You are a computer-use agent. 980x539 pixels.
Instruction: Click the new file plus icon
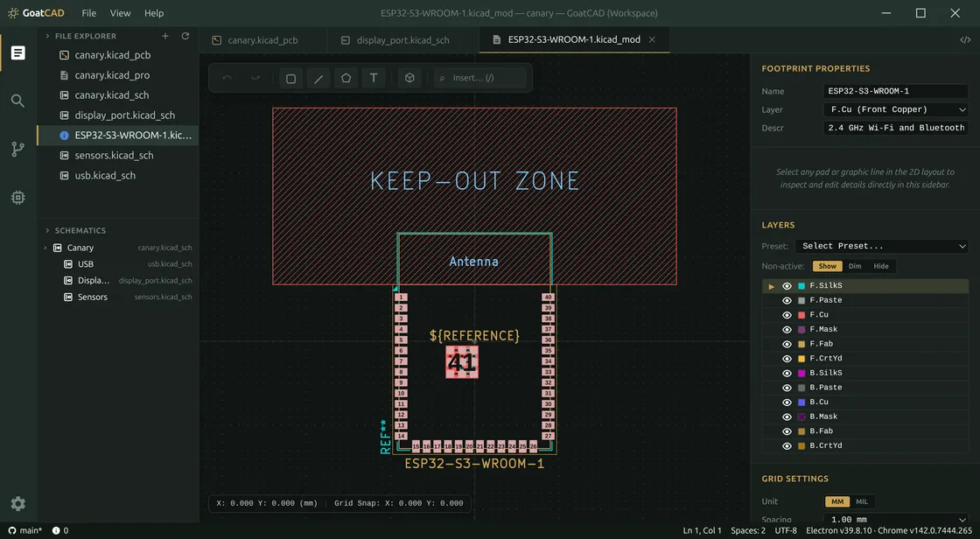(x=165, y=36)
